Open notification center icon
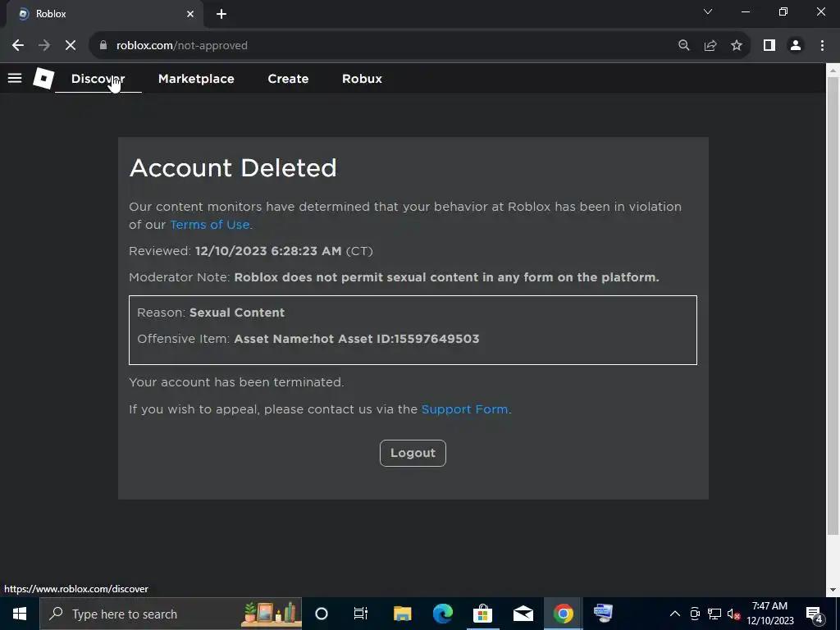Viewport: 840px width, 630px height. tap(815, 614)
